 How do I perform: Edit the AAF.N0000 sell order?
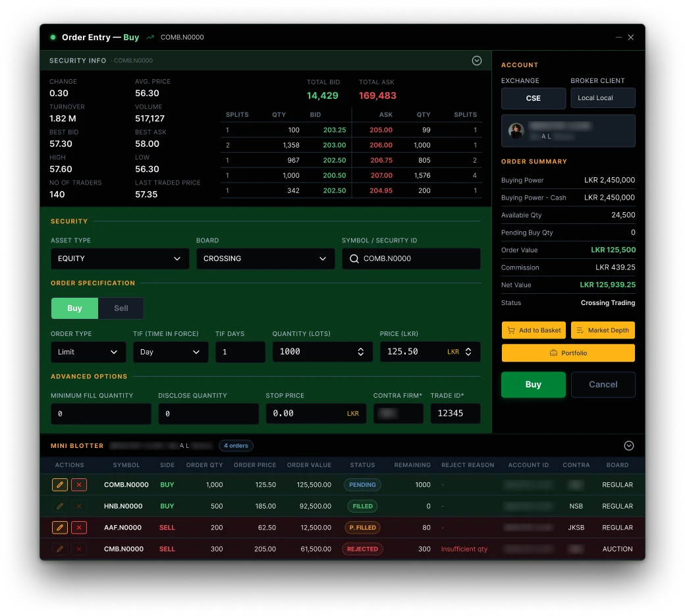click(x=60, y=527)
